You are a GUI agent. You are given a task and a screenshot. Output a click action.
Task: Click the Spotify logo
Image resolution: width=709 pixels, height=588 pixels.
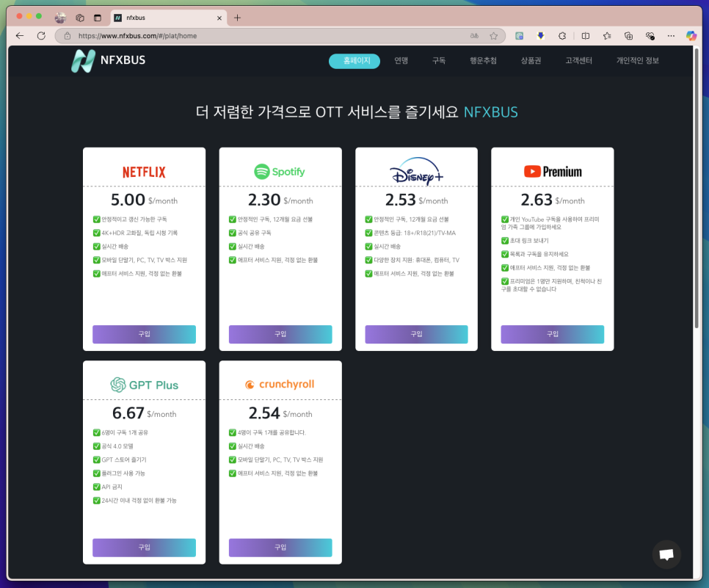(280, 172)
